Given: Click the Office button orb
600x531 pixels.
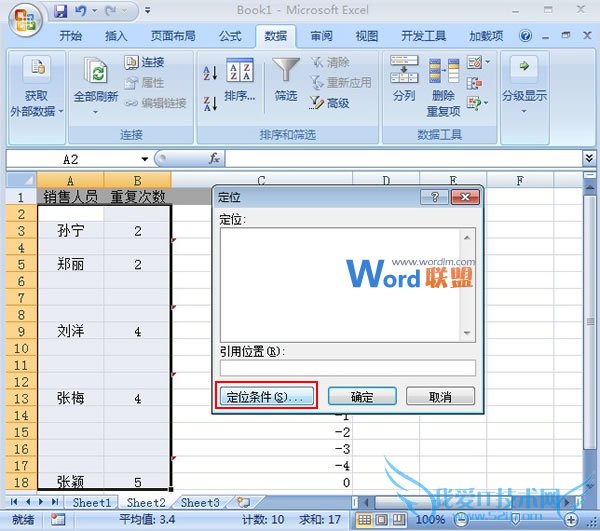Looking at the screenshot, I should click(25, 20).
